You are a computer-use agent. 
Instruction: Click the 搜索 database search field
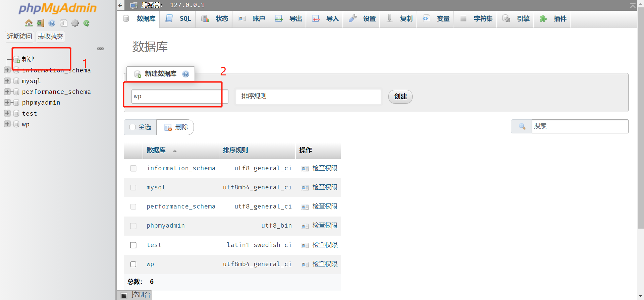click(579, 126)
